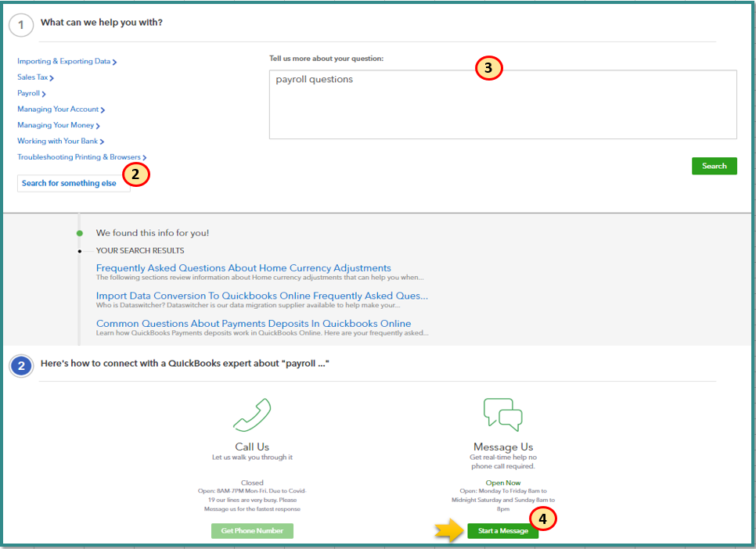Click chevron beside Working with Your Bank

[102, 142]
